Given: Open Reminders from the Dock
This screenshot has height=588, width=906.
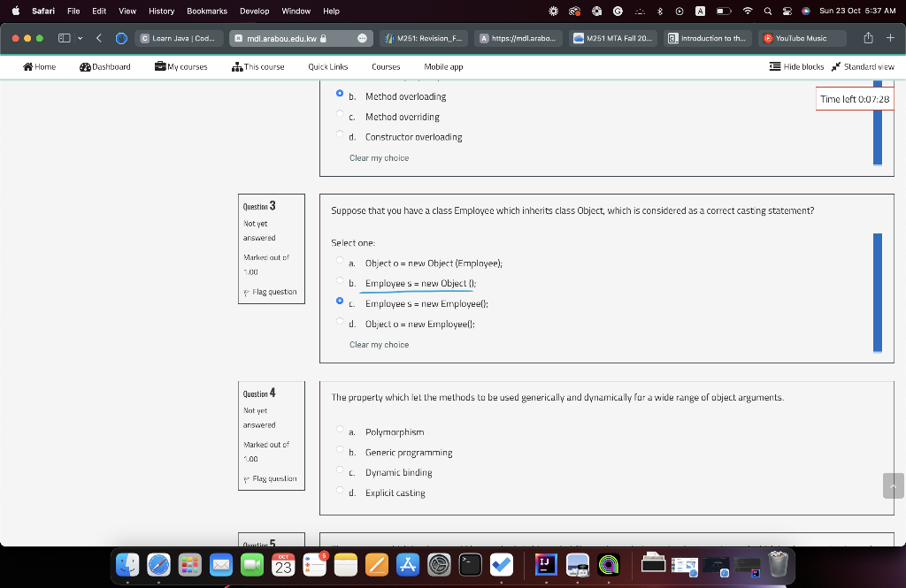Looking at the screenshot, I should tap(314, 565).
